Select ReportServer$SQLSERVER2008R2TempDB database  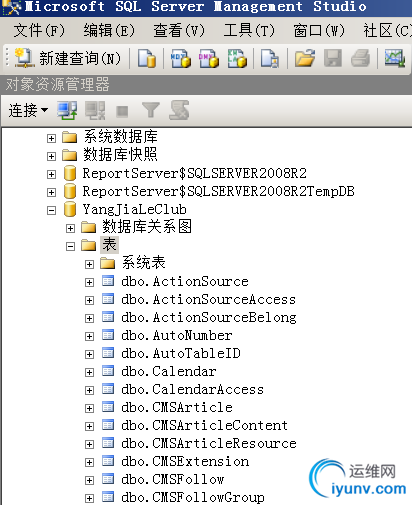pyautogui.click(x=218, y=191)
